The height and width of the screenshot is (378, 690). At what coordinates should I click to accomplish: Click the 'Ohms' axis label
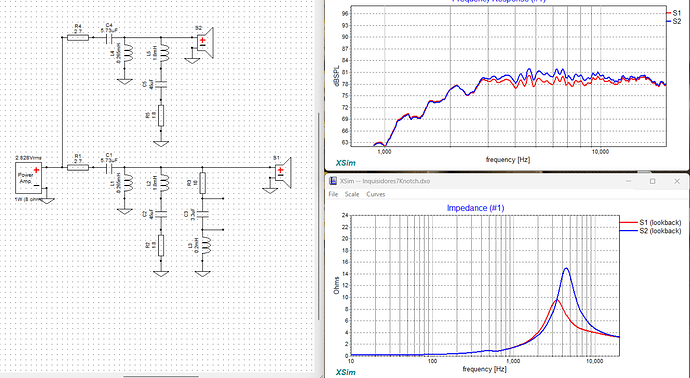pyautogui.click(x=337, y=286)
